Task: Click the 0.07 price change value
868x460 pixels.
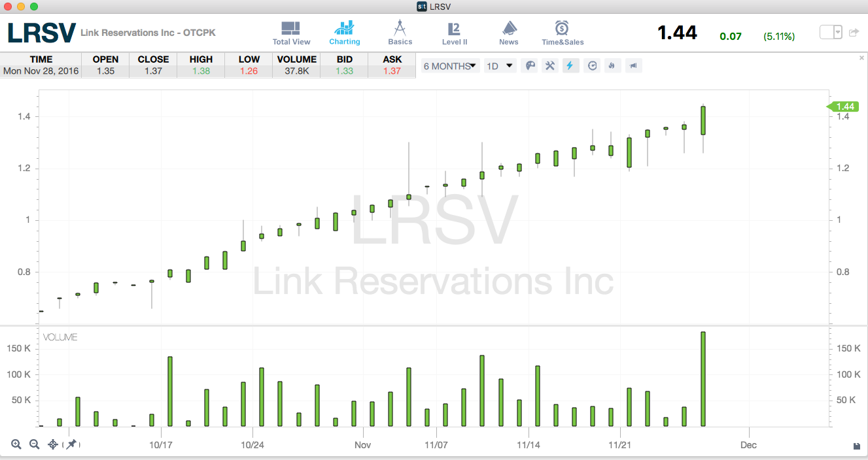Action: [x=731, y=37]
